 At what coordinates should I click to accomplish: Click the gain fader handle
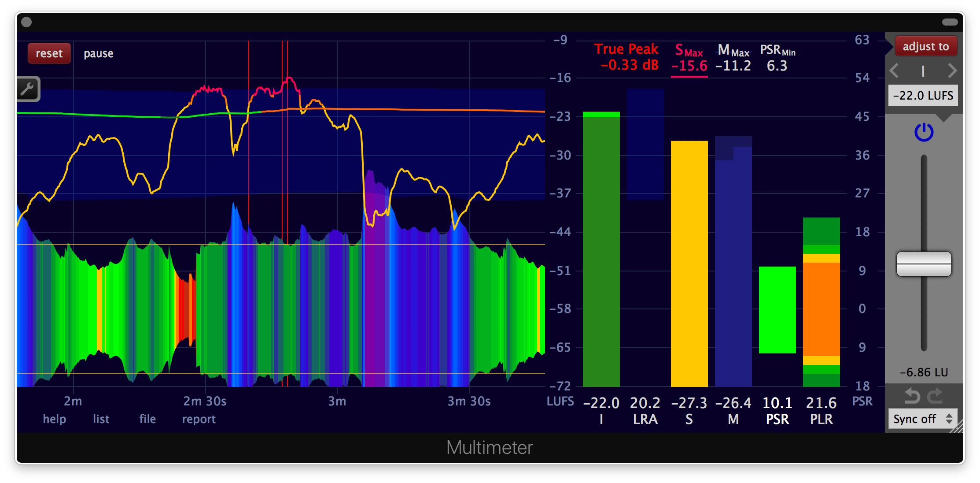click(923, 263)
